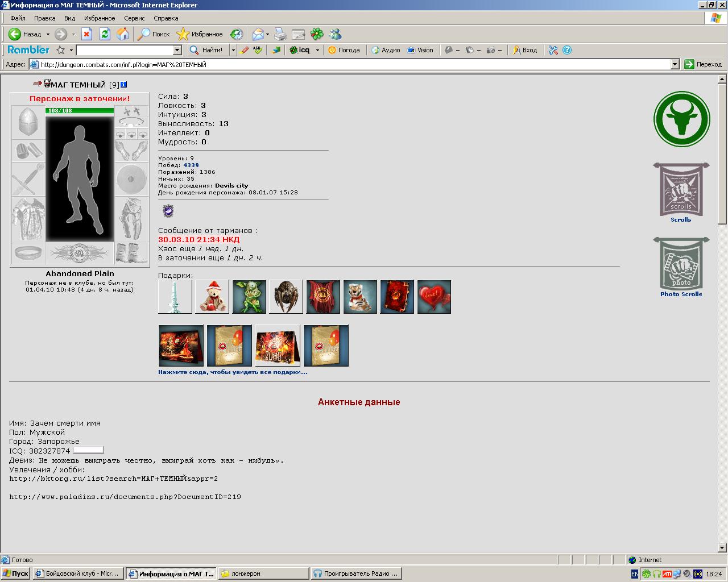Screen dimensions: 728x582
Task: Click link to view all gifts
Action: 233,372
